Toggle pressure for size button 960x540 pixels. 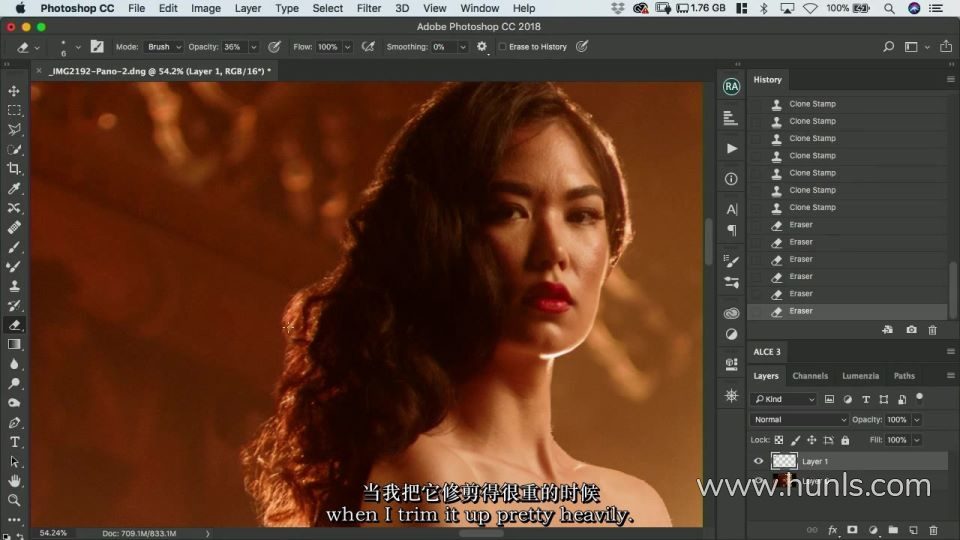[x=582, y=47]
